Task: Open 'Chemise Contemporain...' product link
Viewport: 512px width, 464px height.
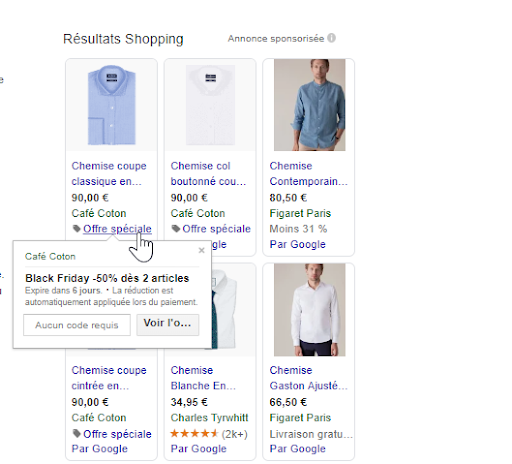Action: pyautogui.click(x=308, y=173)
